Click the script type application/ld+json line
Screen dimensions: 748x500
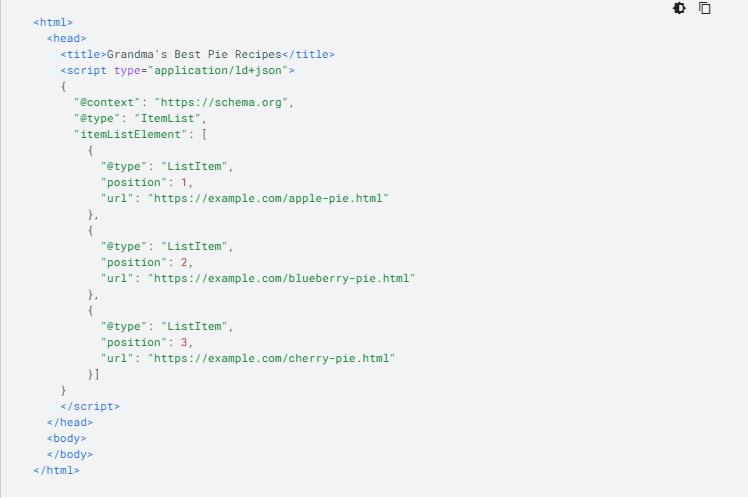[177, 71]
